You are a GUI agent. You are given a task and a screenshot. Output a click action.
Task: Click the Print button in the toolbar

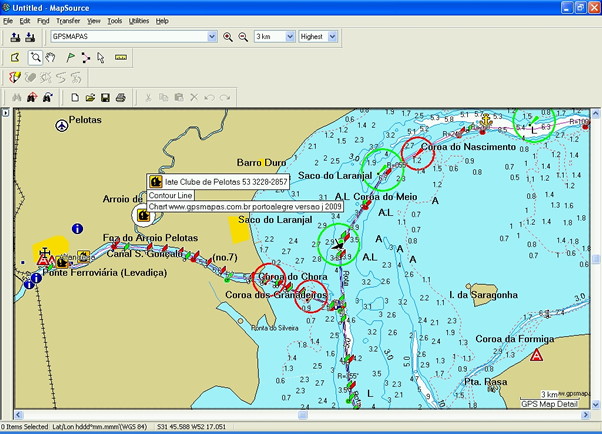[x=120, y=97]
